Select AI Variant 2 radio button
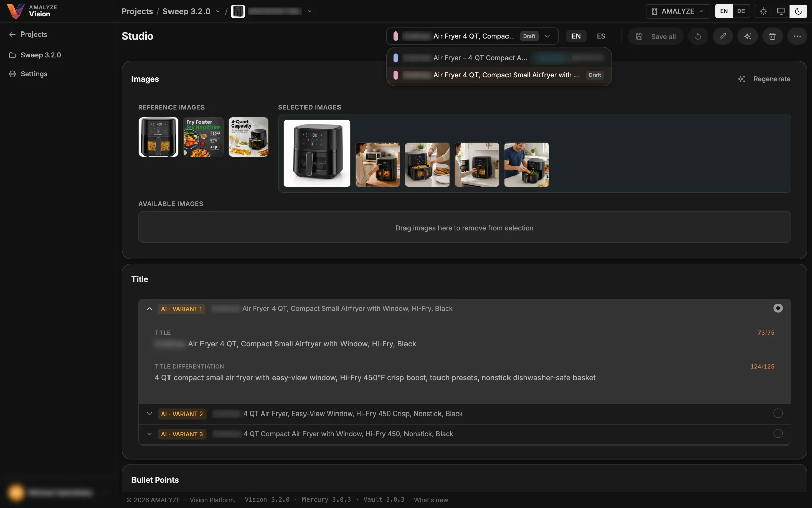Viewport: 812px width, 508px height. pos(778,414)
